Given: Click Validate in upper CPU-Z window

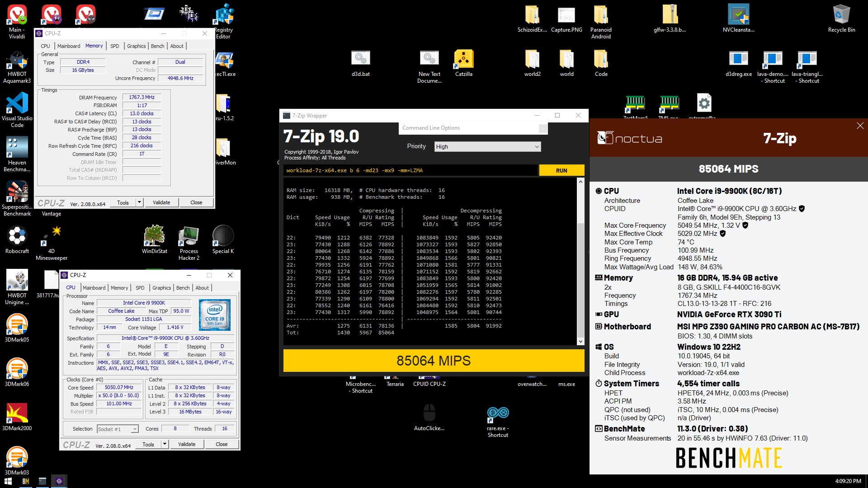Looking at the screenshot, I should click(x=161, y=202).
